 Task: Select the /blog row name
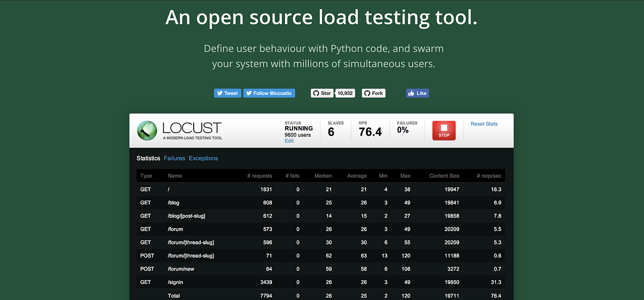tap(174, 203)
